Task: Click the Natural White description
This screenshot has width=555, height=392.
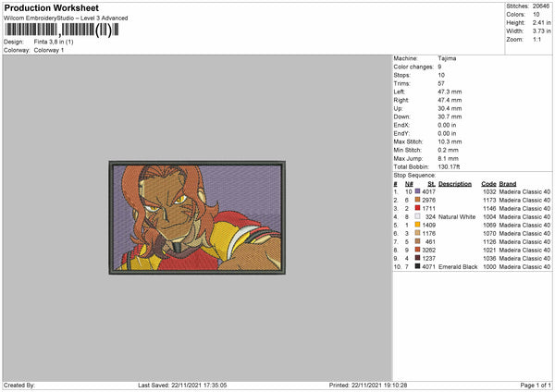Action: [x=457, y=217]
